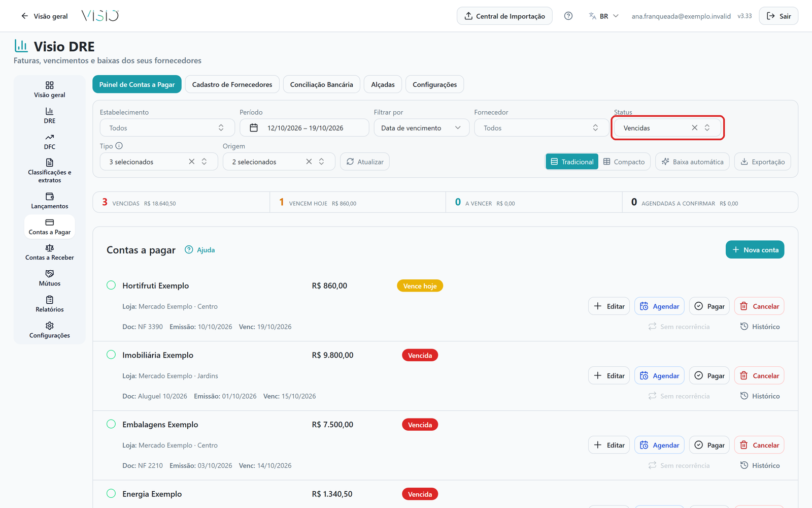Open the Cadastro de Fornecedores tab
Viewport: 812px width, 508px height.
click(232, 84)
